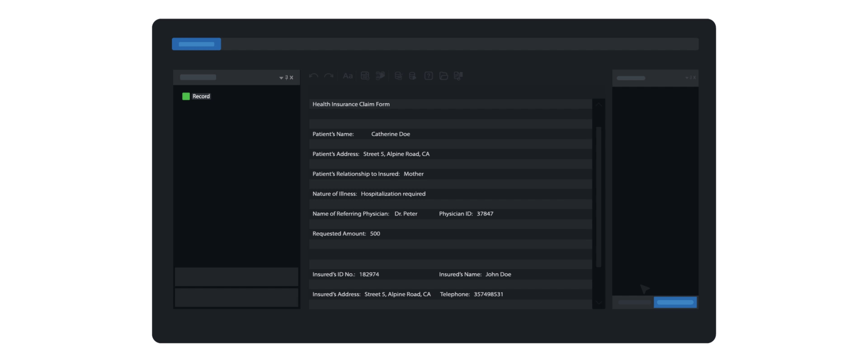Click the form-with-checkmark toolbar icon

[365, 76]
